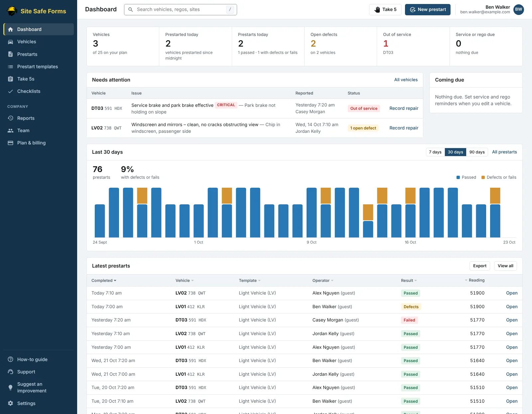Click the blue Passed legend swatch
The image size is (532, 414).
[x=458, y=177]
